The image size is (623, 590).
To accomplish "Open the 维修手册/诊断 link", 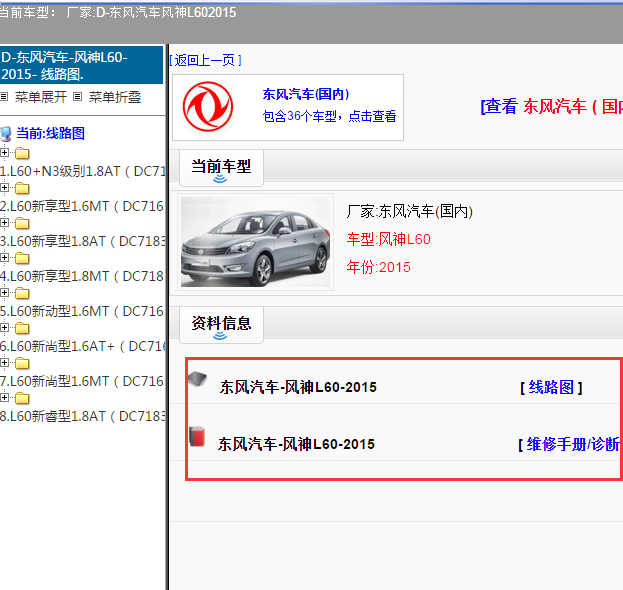I will pos(573,444).
